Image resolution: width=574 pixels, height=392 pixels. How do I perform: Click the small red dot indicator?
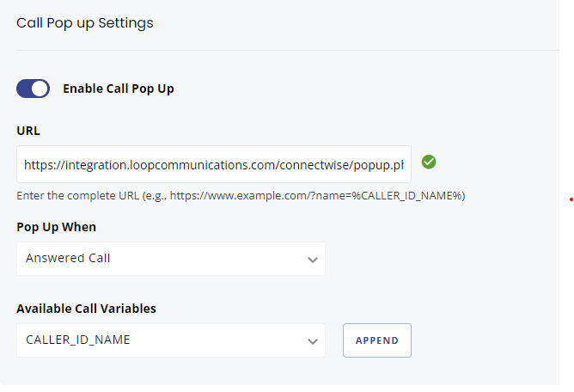coord(571,199)
